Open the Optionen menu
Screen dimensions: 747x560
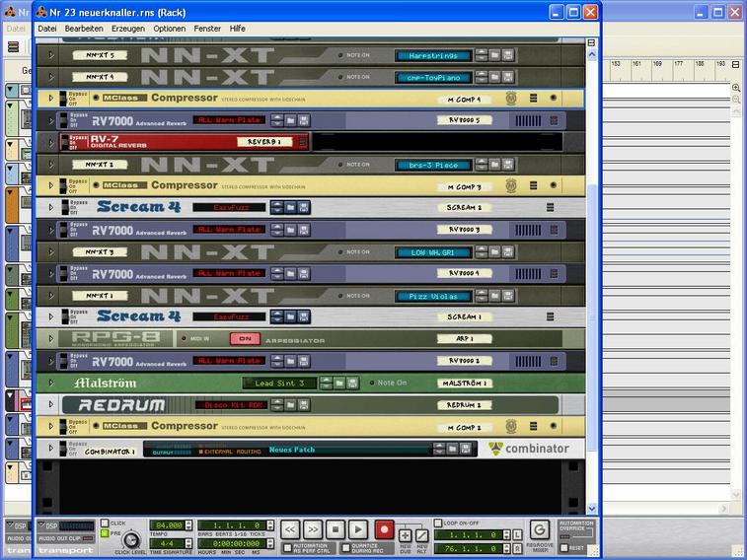[x=169, y=29]
